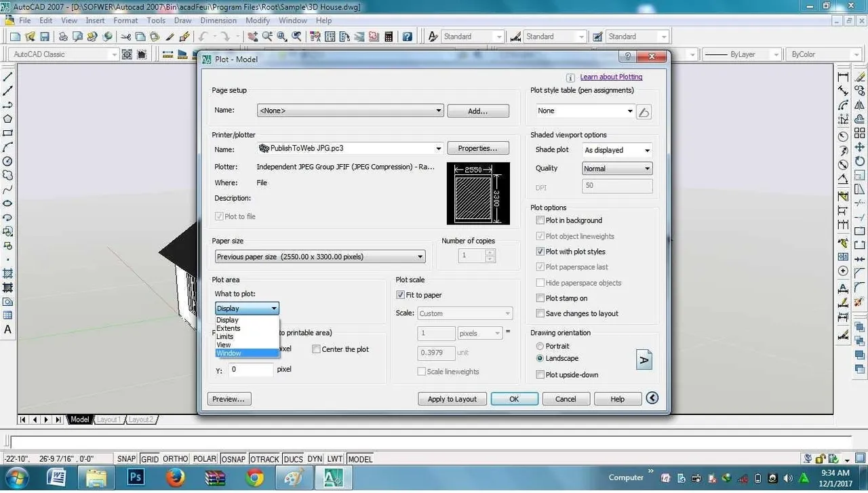Open Learn about Plotting link
Screen dimensions: 868x493
pyautogui.click(x=611, y=77)
